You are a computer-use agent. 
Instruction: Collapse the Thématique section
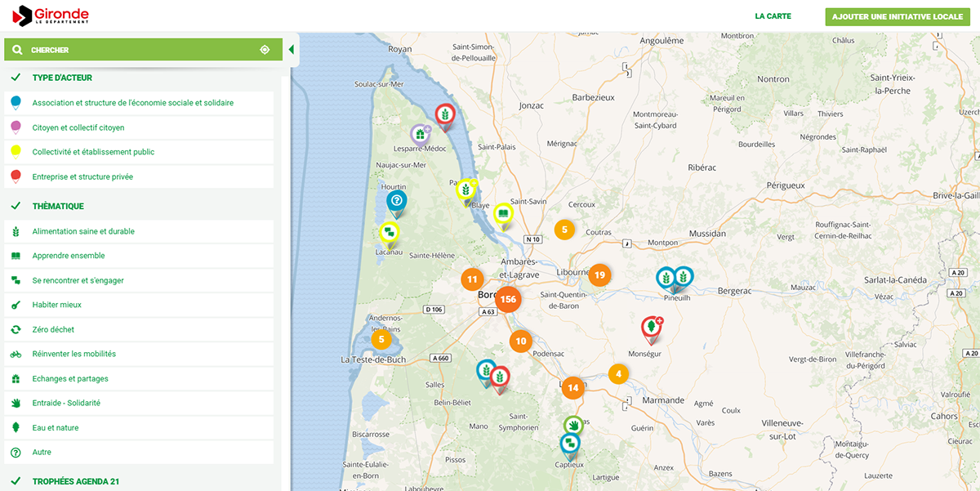tap(58, 206)
